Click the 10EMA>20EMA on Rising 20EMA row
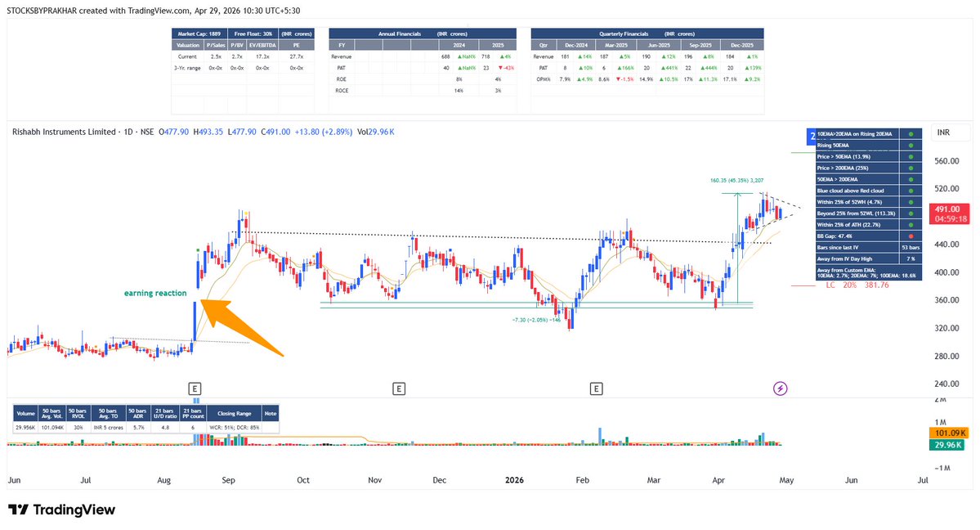This screenshot has width=980, height=530. pos(869,134)
